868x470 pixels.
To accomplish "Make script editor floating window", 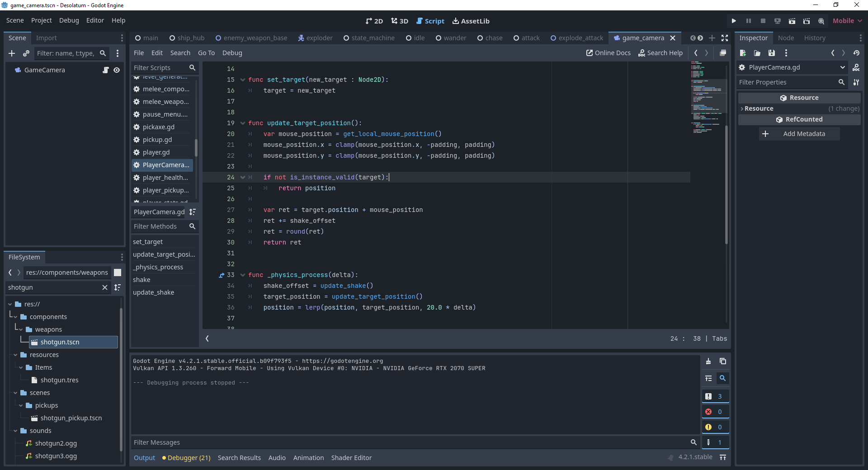I will pos(723,53).
